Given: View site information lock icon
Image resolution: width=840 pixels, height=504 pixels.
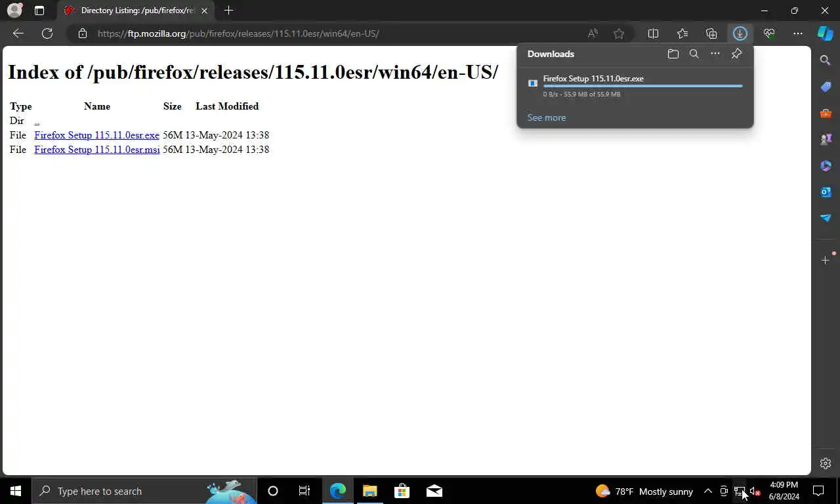Looking at the screenshot, I should pos(82,33).
